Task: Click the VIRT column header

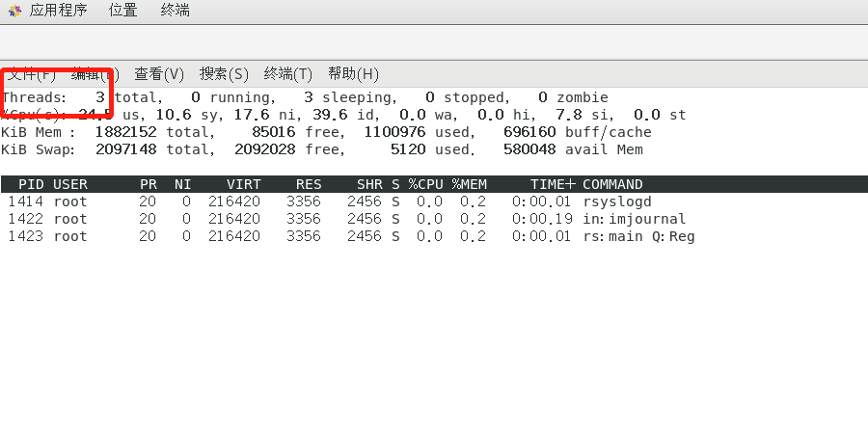Action: point(244,184)
